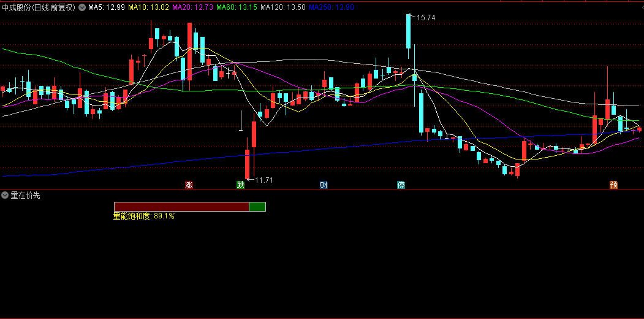Open the blue 财 financial report marker
The image size is (644, 319).
[x=324, y=185]
